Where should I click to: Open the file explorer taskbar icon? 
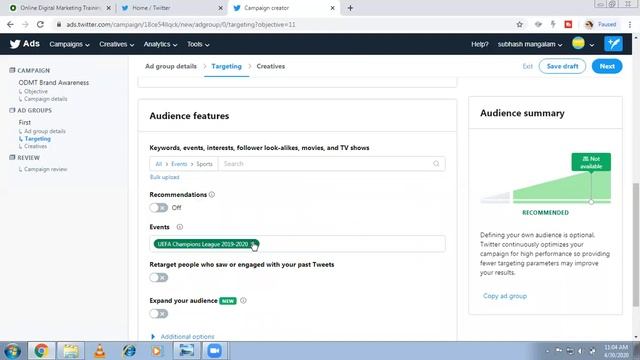pos(71,351)
